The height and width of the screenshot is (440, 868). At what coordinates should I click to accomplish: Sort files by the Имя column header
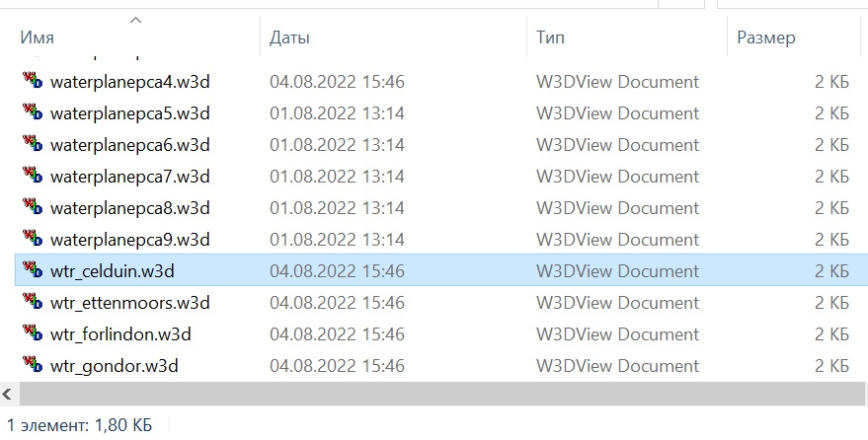click(137, 37)
